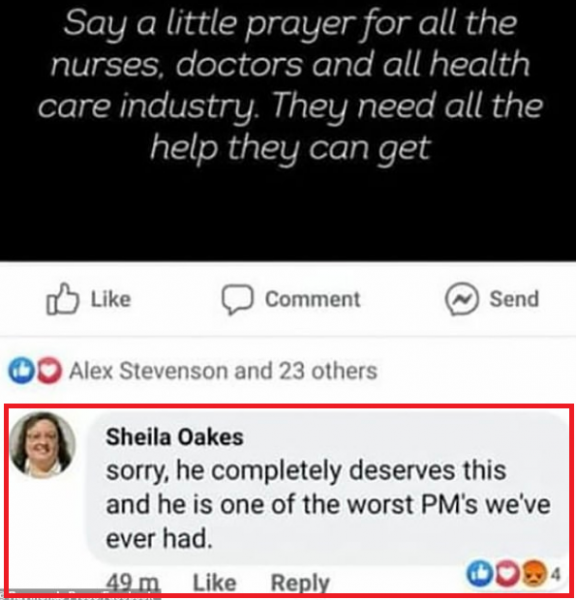This screenshot has width=576, height=600.
Task: Reply to Sheila Oakes' comment
Action: pyautogui.click(x=300, y=583)
